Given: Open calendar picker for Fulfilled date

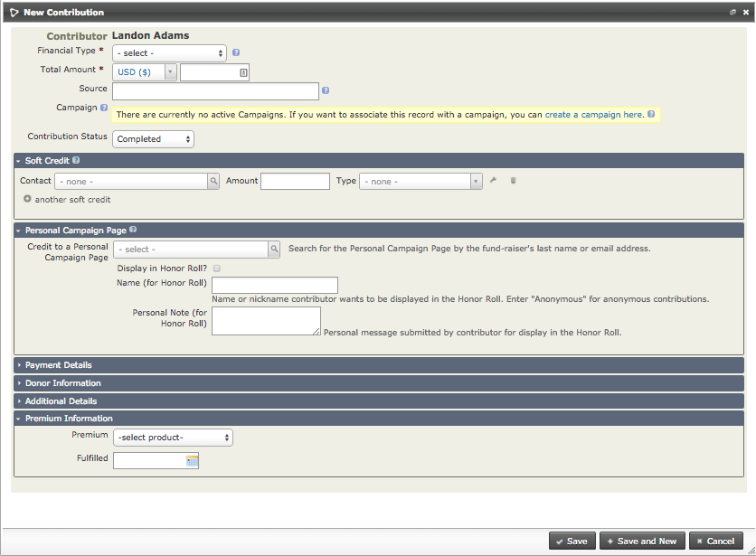Looking at the screenshot, I should [192, 461].
